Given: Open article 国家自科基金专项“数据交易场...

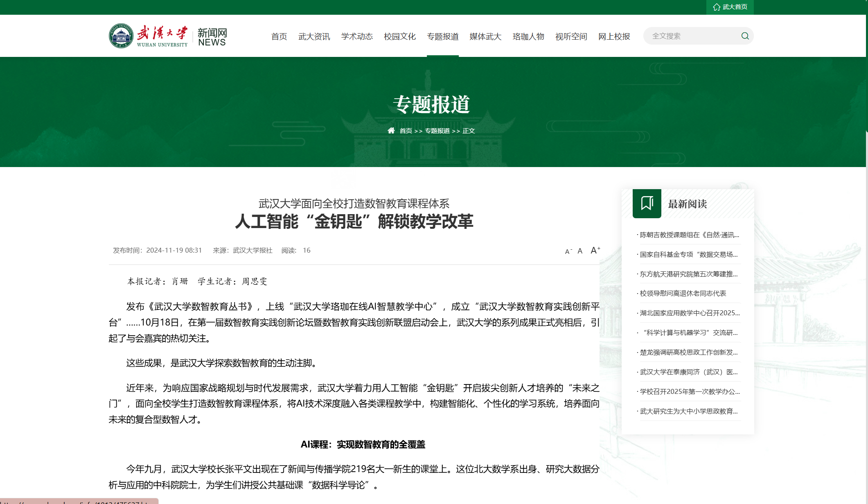Looking at the screenshot, I should tap(689, 254).
